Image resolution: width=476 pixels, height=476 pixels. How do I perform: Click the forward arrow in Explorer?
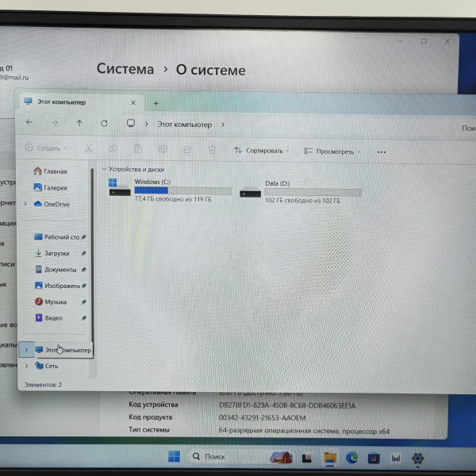point(55,123)
